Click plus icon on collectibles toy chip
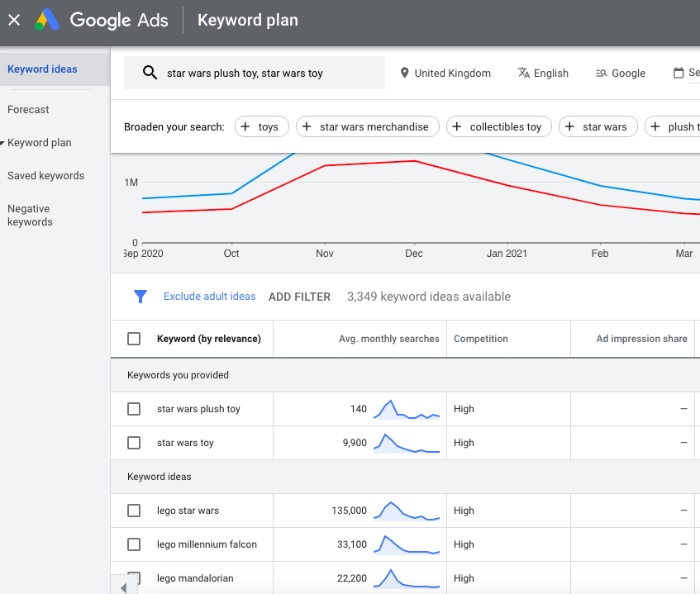Screen dimensions: 700x594 point(457,126)
